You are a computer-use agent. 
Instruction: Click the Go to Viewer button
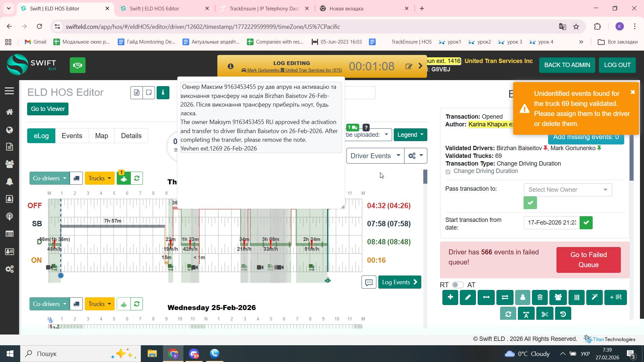tap(48, 109)
